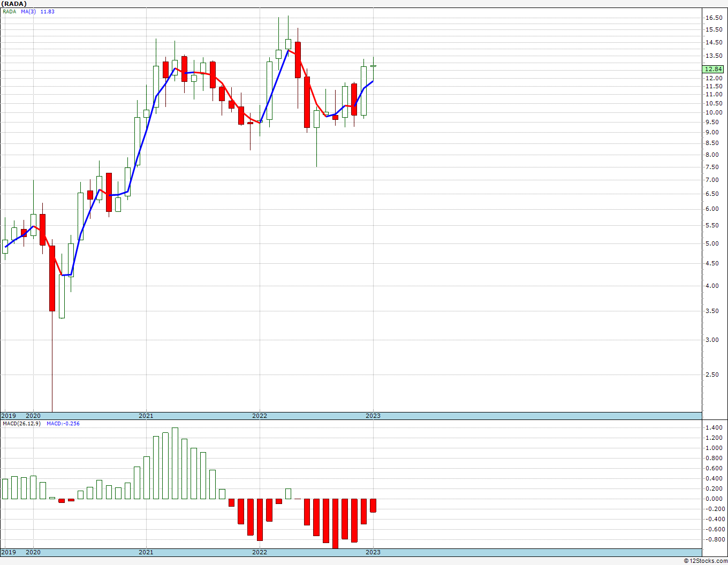Click the current price tag 12.84
The height and width of the screenshot is (565, 728).
[x=714, y=69]
